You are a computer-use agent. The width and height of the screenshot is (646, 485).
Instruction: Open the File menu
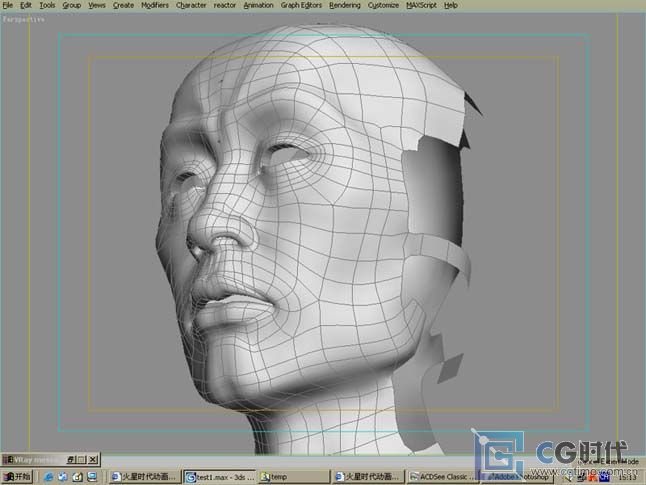pyautogui.click(x=8, y=5)
